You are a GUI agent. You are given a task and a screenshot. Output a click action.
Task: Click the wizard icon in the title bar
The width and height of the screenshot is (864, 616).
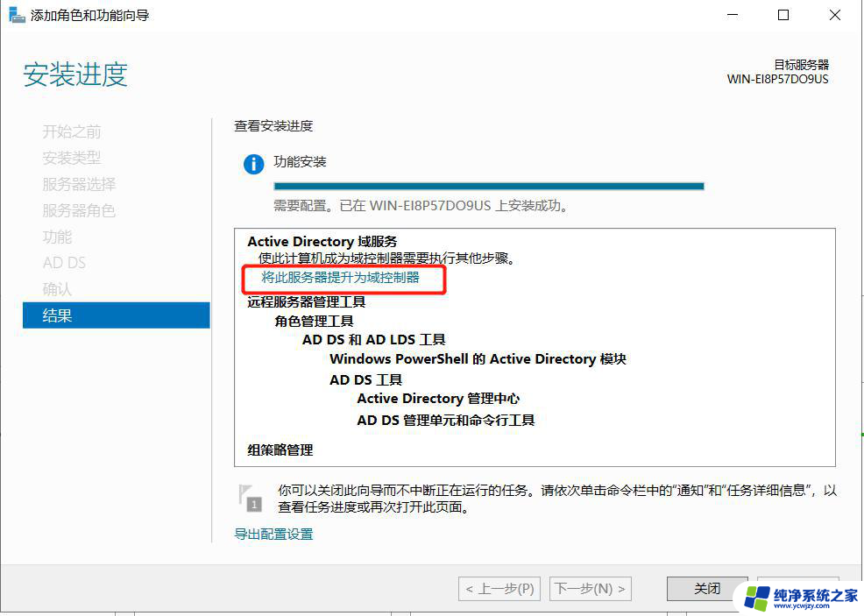pos(17,15)
